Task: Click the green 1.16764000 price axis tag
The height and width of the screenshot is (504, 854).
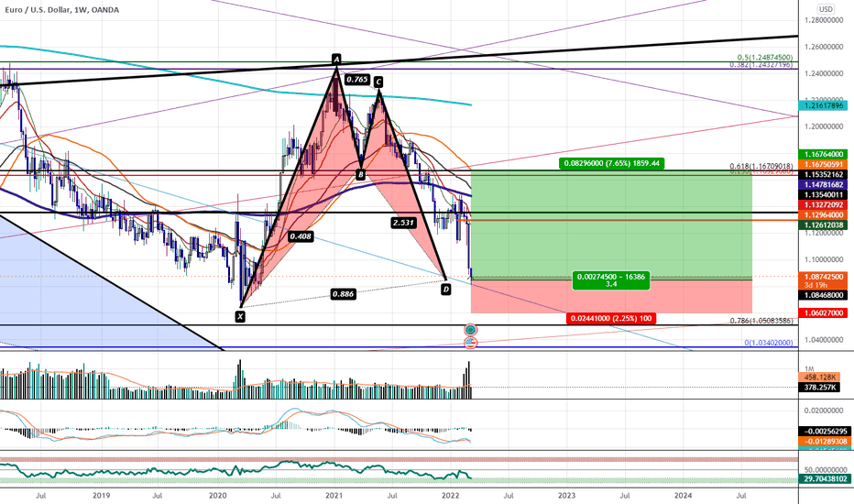Action: (824, 154)
